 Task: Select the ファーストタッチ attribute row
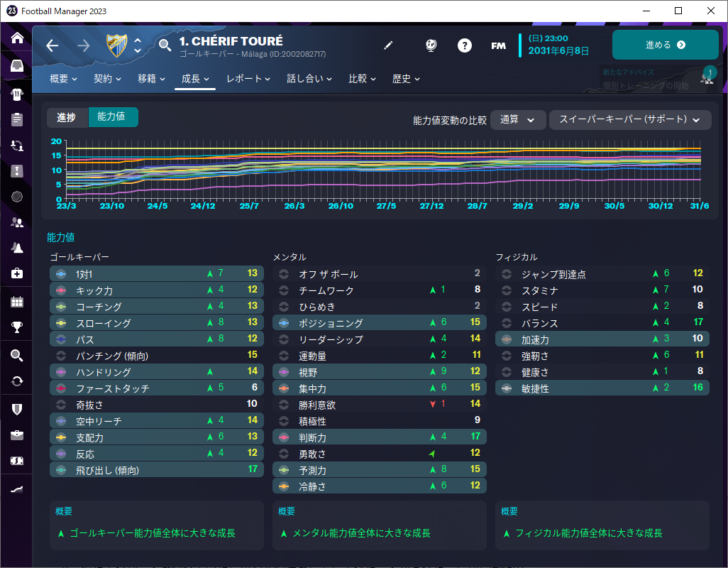click(x=157, y=388)
